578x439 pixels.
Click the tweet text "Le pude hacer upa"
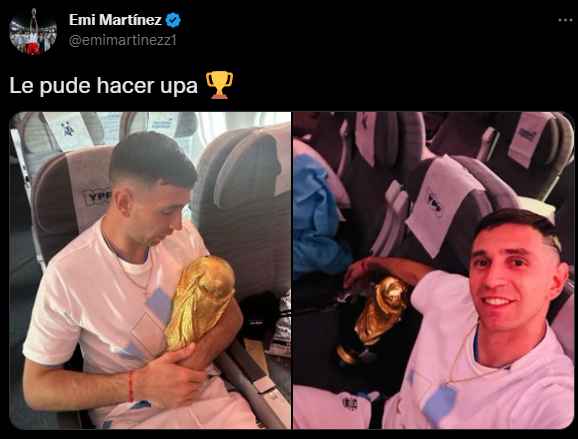click(104, 86)
